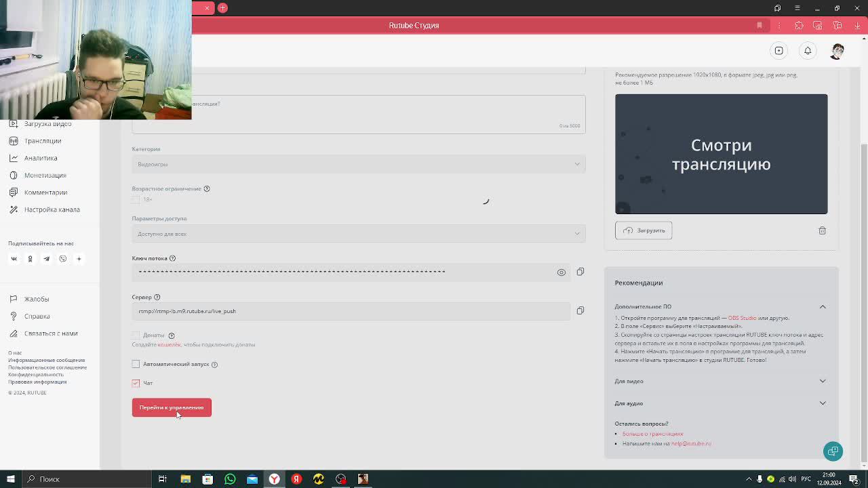Open the OBS Studio link
The height and width of the screenshot is (488, 868).
[x=742, y=318]
